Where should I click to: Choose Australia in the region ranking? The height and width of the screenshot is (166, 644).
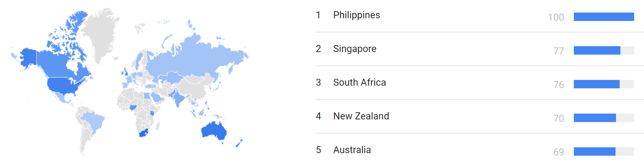[x=352, y=150]
